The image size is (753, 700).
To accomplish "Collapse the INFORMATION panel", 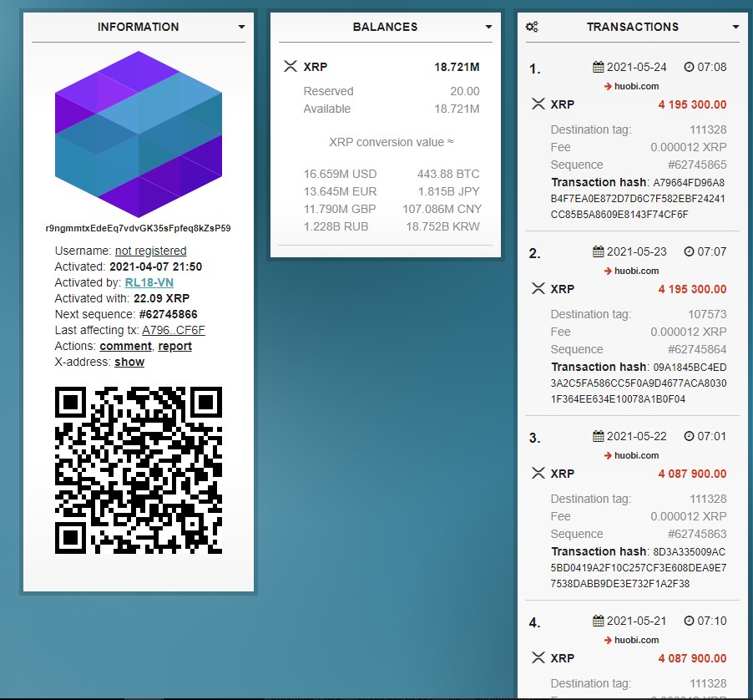I will point(242,26).
